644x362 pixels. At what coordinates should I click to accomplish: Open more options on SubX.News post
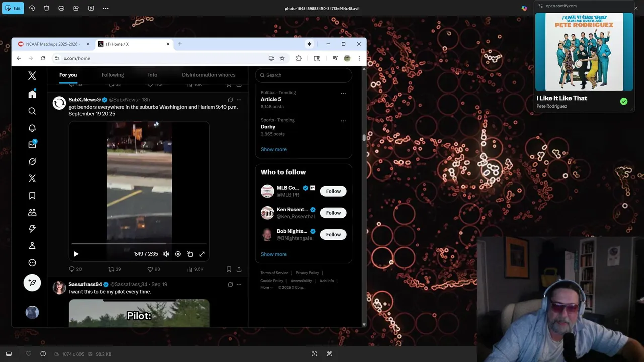(x=239, y=100)
